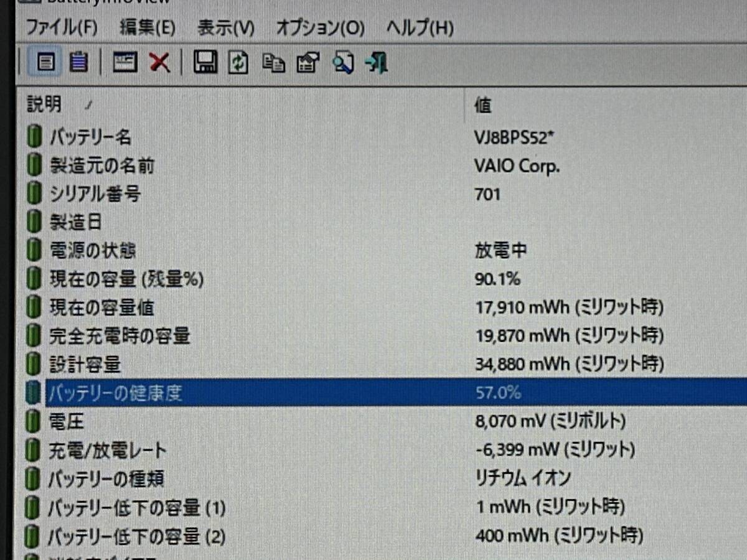The image size is (747, 560).
Task: Click battery icon beside 電源の状態
Action: point(35,251)
